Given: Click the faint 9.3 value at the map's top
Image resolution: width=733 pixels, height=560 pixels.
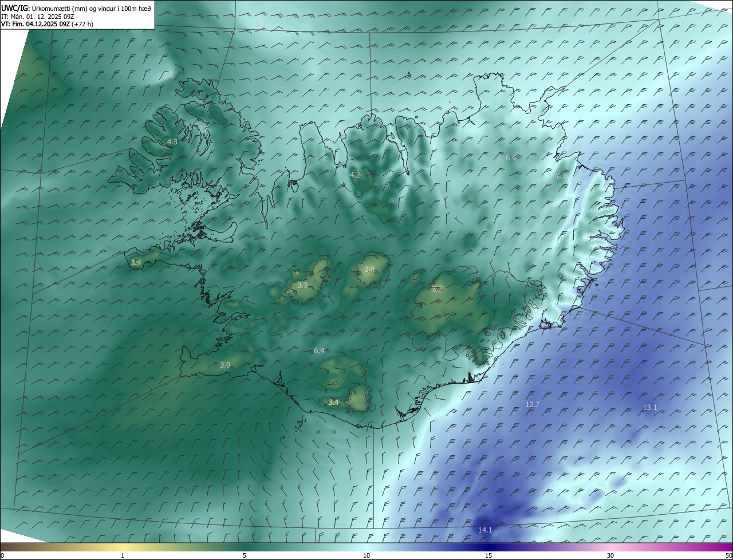Looking at the screenshot, I should point(261,24).
